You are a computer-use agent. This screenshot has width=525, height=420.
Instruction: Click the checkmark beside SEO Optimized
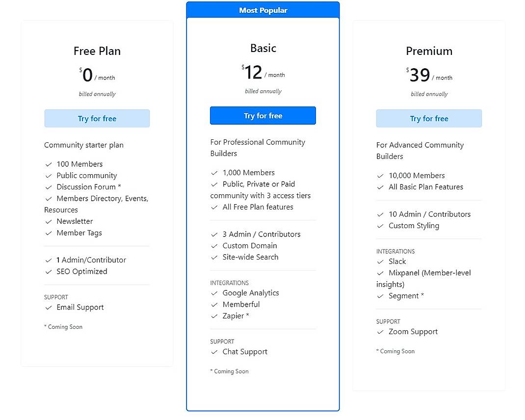pos(49,271)
